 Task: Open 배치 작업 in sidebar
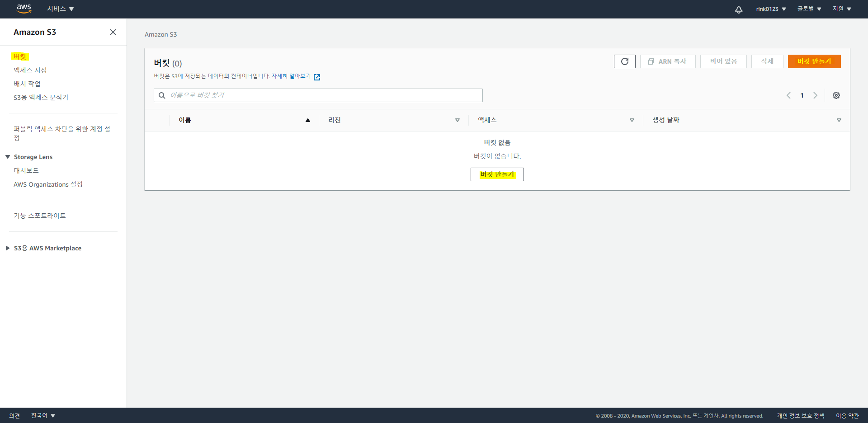tap(27, 84)
